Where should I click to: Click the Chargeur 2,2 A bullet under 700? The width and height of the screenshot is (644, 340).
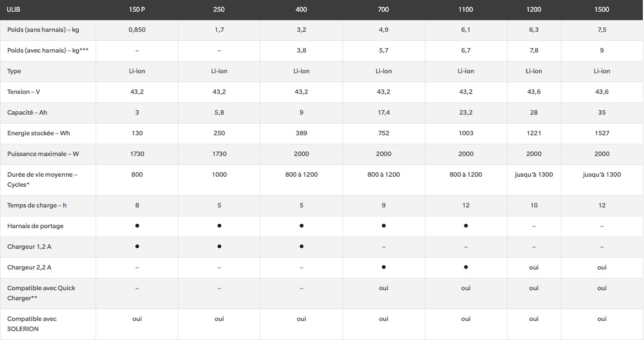point(383,267)
